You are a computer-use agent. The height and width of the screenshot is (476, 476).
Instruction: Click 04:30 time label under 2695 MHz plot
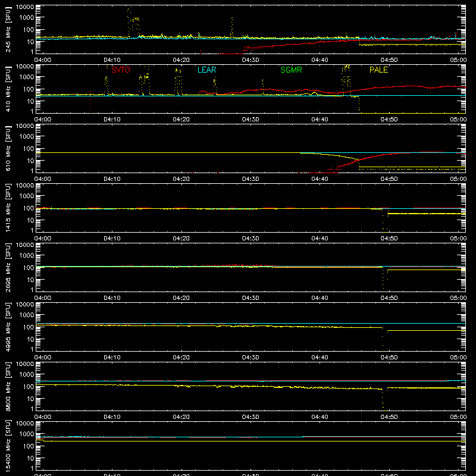click(x=250, y=298)
